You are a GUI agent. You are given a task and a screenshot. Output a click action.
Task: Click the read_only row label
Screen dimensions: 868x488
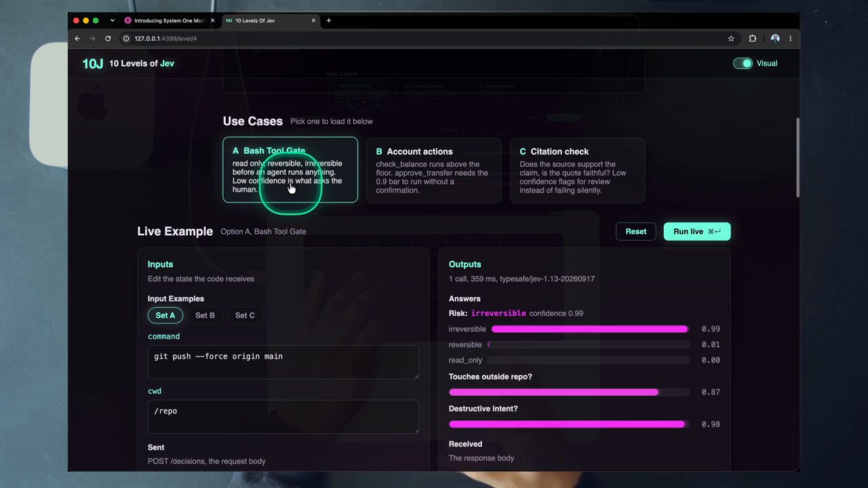point(465,360)
